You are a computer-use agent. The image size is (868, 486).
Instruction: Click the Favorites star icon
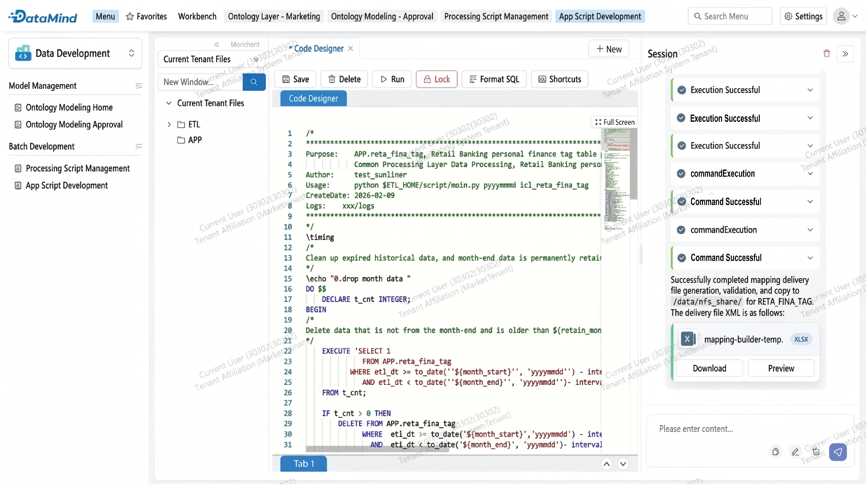pyautogui.click(x=130, y=16)
